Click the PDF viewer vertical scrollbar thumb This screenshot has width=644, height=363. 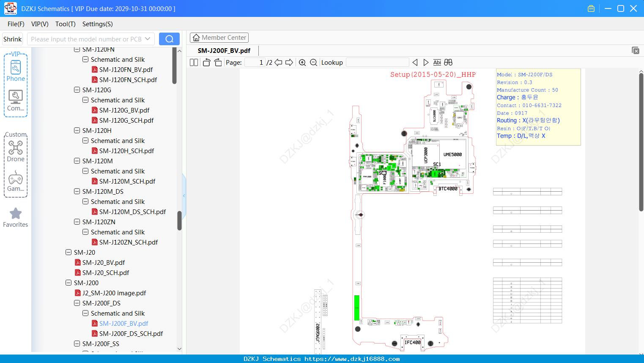click(x=641, y=142)
